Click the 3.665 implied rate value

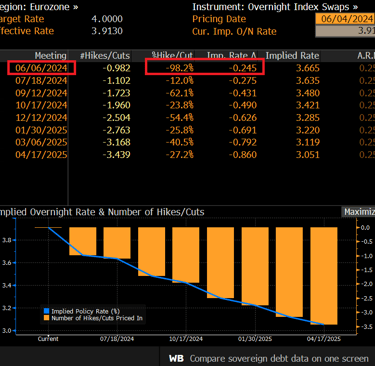coord(308,68)
